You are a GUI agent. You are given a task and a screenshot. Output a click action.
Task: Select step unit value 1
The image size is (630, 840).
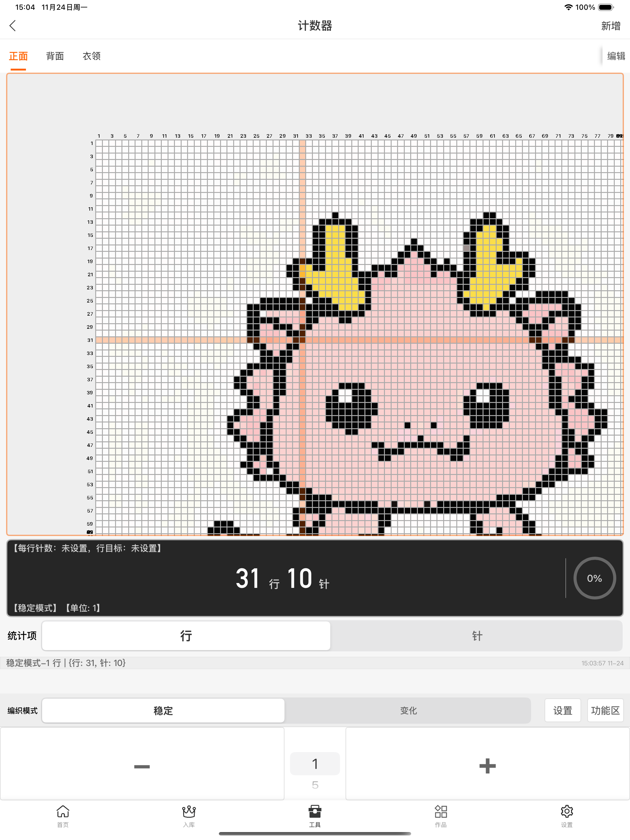[315, 764]
